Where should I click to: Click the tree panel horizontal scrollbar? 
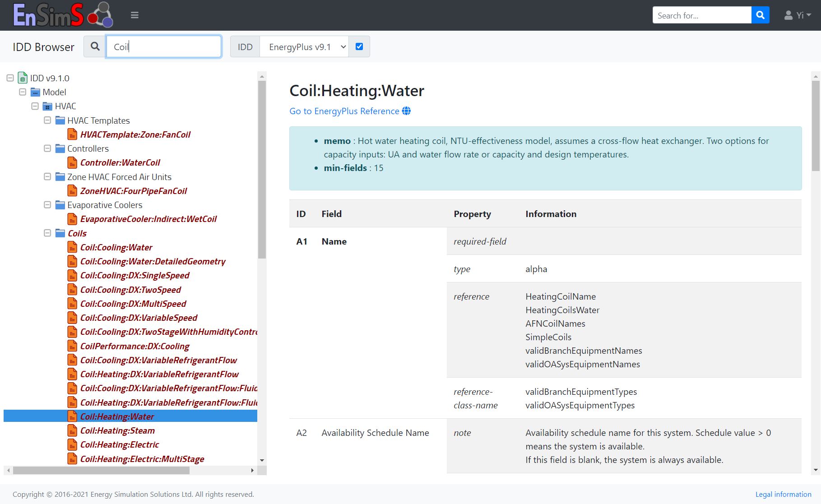point(101,470)
